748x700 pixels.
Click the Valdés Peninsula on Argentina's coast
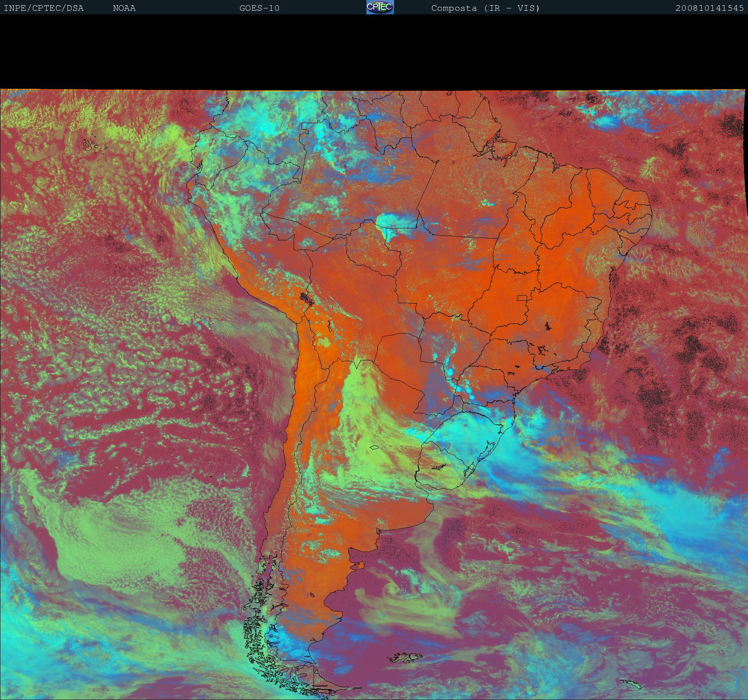coord(358,566)
